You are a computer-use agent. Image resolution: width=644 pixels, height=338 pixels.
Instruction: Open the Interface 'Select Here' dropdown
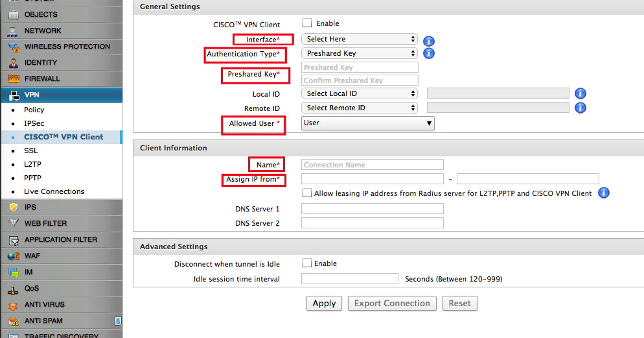[x=360, y=40]
